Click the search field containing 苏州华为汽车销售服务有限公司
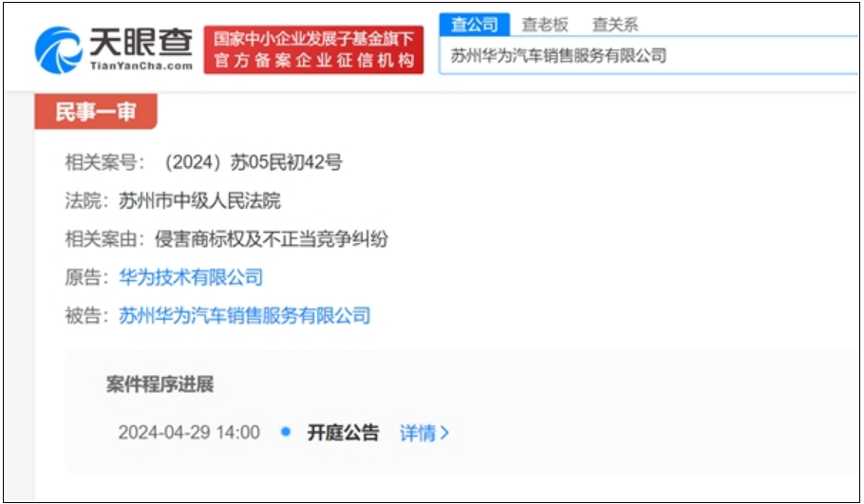 (649, 56)
